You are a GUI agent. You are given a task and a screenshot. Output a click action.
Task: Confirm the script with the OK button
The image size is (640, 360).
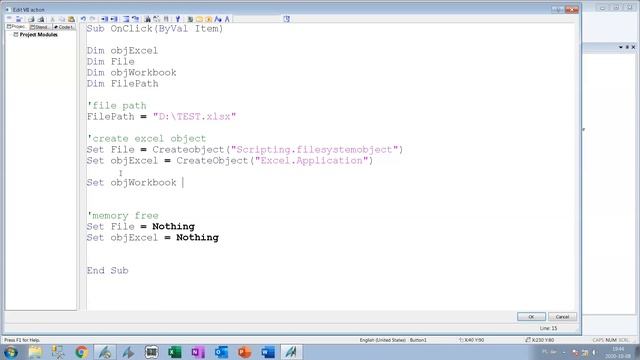(x=531, y=317)
